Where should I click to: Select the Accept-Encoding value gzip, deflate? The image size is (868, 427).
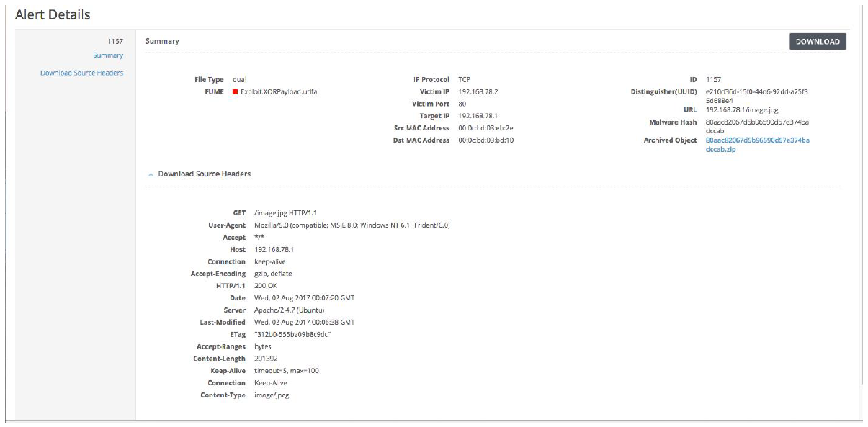(273, 274)
